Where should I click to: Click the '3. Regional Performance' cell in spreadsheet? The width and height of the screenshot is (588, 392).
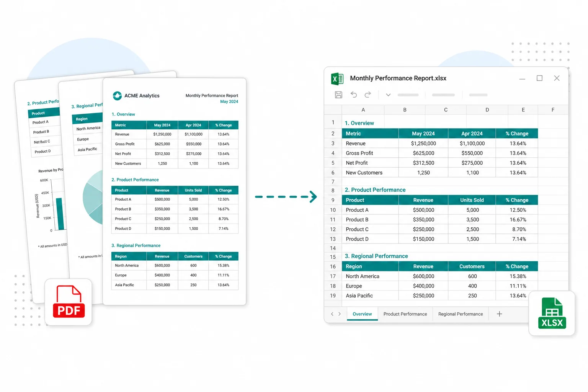point(376,256)
